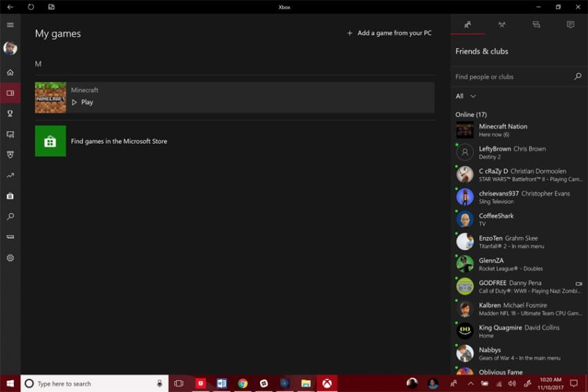The image size is (588, 392).
Task: Click the Minecraft game title
Action: (85, 90)
